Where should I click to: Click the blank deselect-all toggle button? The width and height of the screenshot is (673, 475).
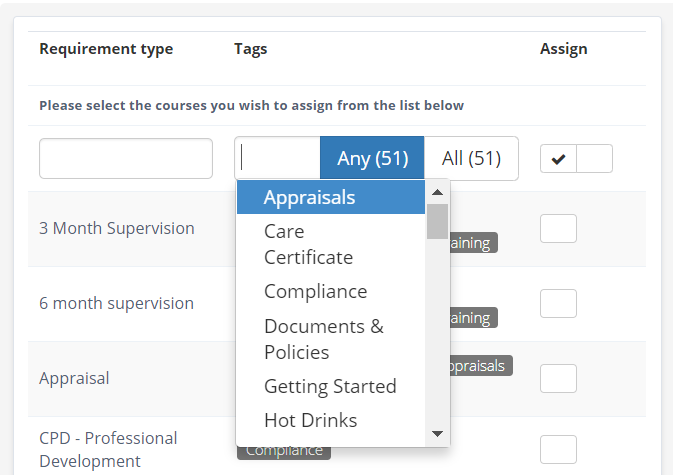[x=595, y=159]
